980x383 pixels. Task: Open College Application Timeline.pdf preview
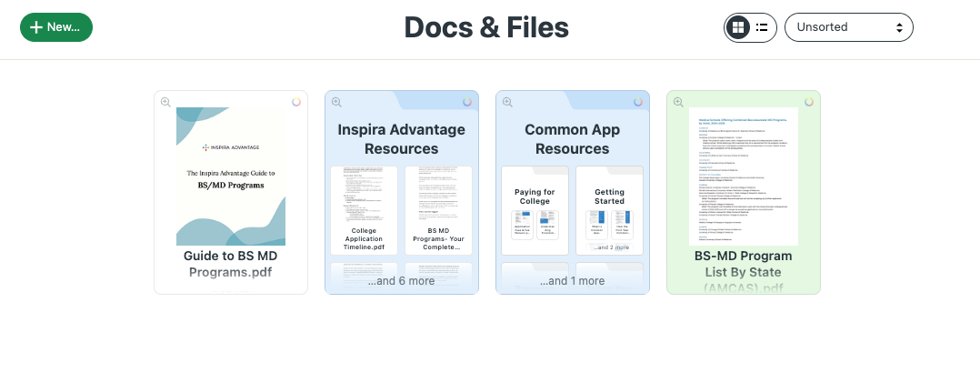pos(364,210)
